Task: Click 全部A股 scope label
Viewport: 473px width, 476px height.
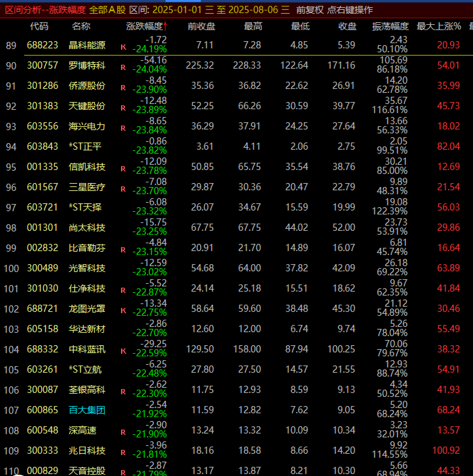Action: click(x=108, y=10)
